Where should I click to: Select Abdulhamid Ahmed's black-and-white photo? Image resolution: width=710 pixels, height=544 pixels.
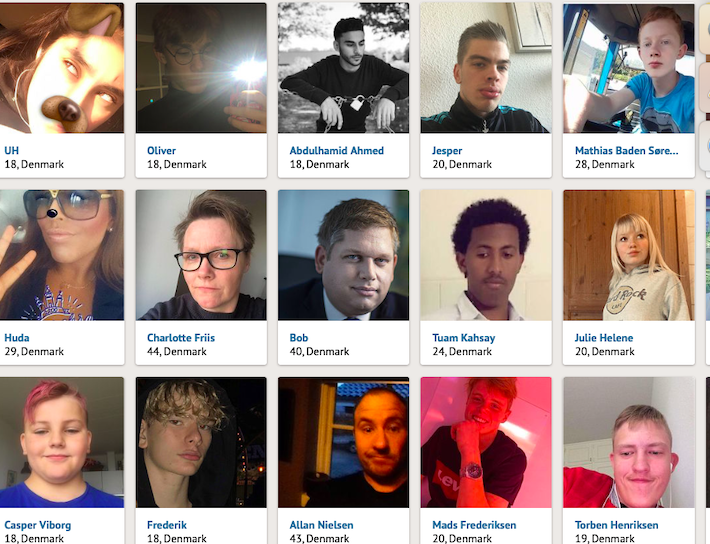(x=343, y=68)
